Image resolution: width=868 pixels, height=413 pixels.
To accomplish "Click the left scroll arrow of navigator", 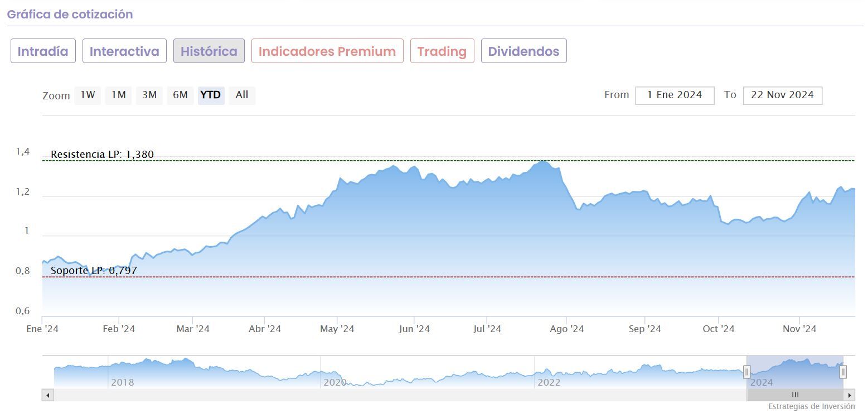I will tap(47, 395).
